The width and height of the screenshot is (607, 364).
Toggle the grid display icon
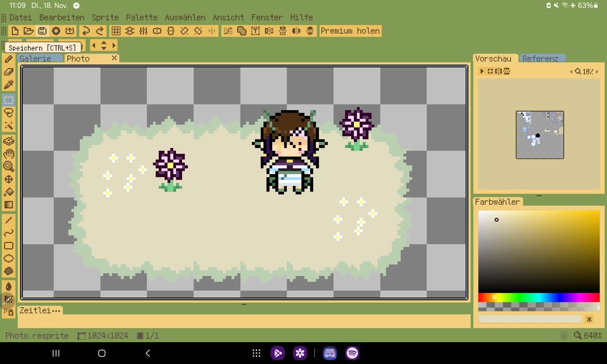click(116, 31)
